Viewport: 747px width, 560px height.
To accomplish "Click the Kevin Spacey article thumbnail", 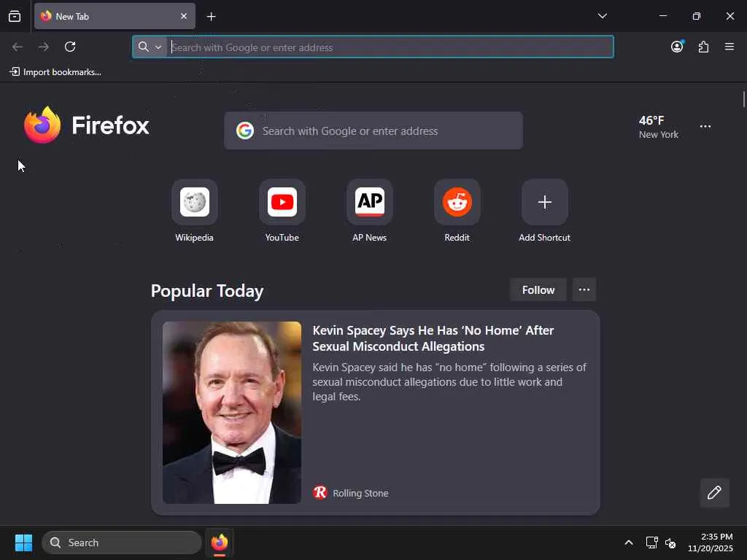I will click(x=232, y=413).
